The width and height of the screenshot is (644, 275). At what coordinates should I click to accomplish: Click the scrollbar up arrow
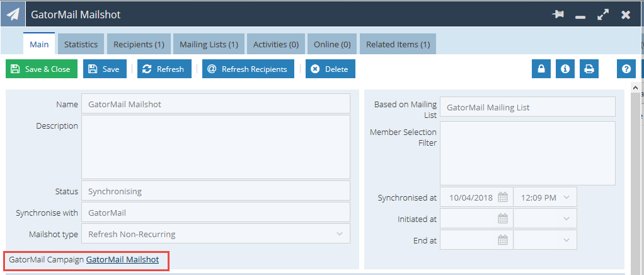tap(635, 88)
